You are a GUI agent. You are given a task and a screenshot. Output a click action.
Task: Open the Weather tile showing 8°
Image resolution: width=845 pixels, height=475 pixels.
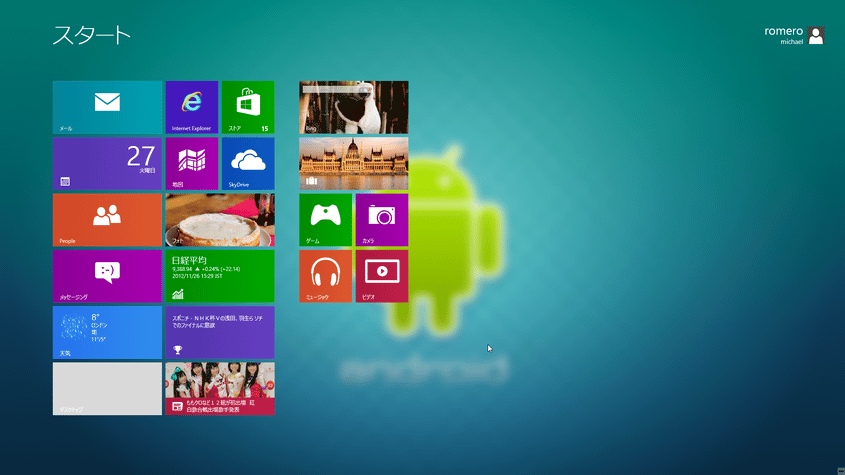coord(107,333)
